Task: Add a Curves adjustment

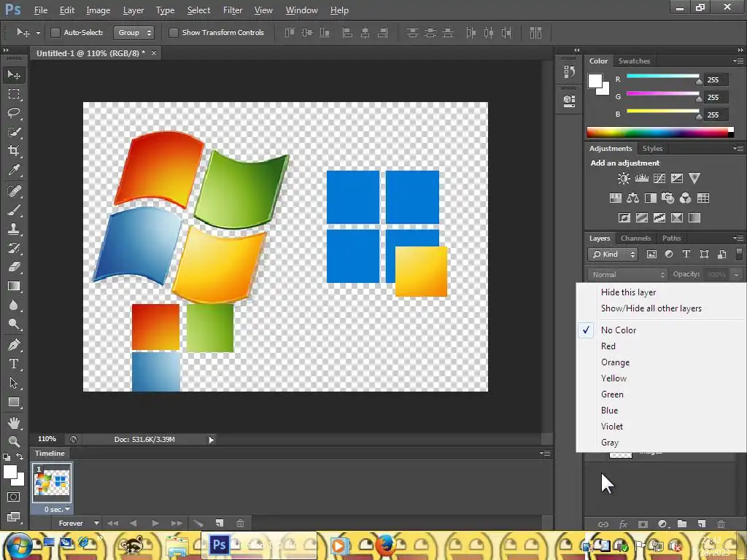Action: tap(659, 179)
